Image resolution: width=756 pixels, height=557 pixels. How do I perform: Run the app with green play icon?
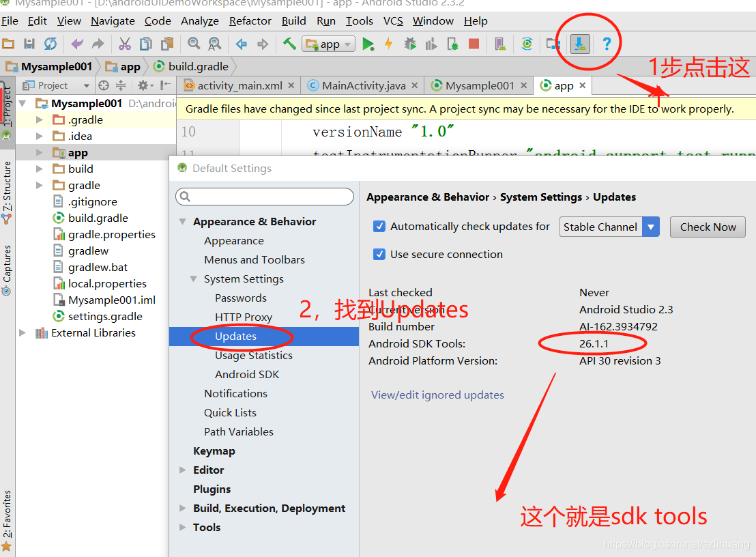pyautogui.click(x=368, y=44)
